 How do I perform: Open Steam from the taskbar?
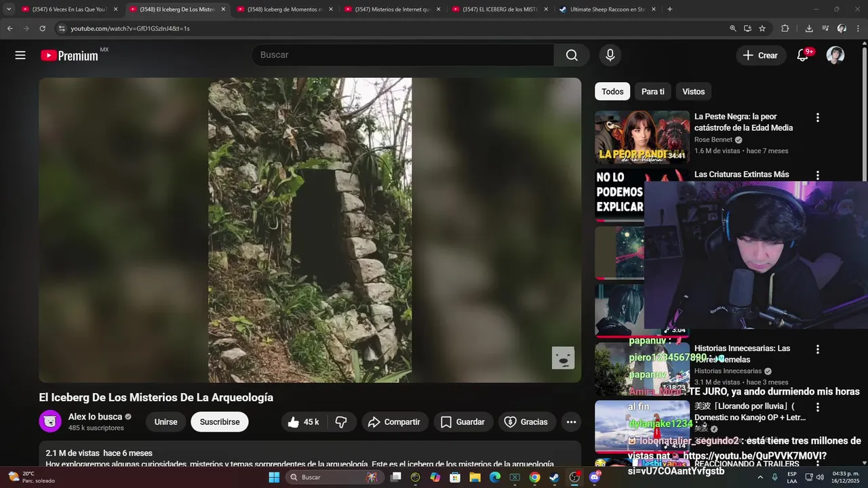click(554, 477)
